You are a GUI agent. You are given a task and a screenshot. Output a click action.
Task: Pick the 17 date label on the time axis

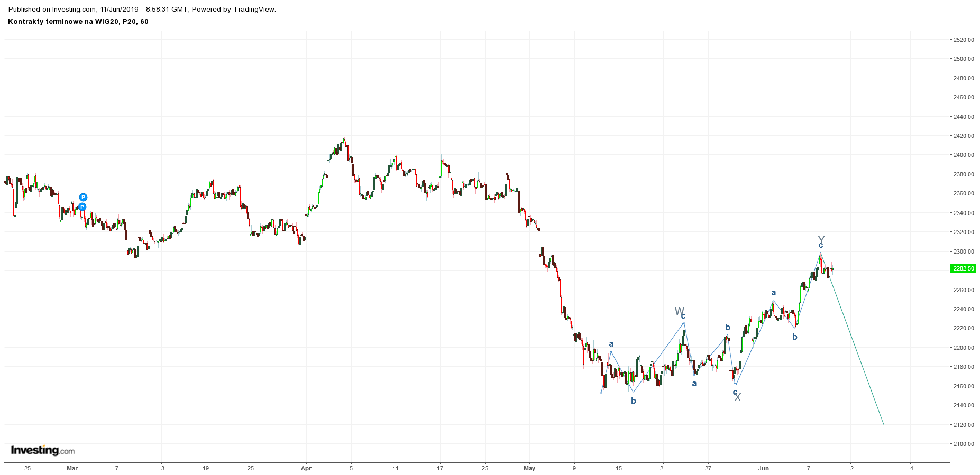tap(440, 468)
